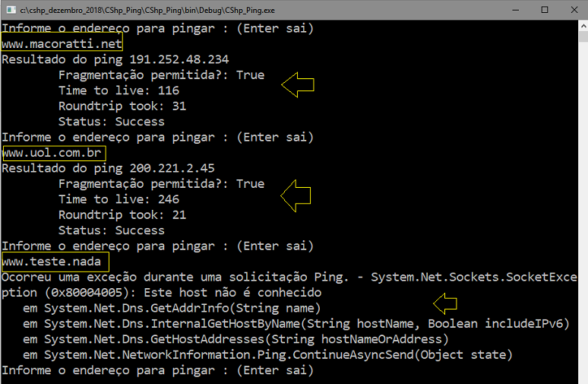Click the last 'Informe o endereço' prompt line
The image size is (588, 384).
coord(157,370)
